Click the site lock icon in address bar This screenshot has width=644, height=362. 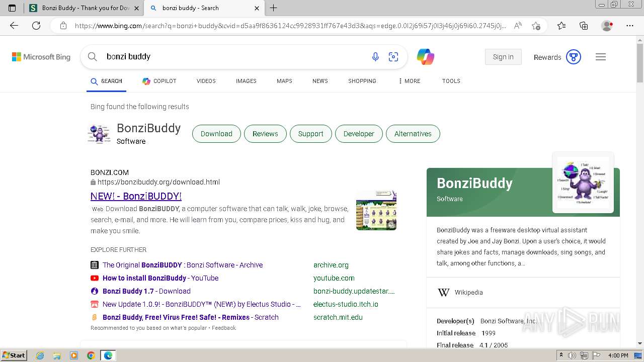63,26
